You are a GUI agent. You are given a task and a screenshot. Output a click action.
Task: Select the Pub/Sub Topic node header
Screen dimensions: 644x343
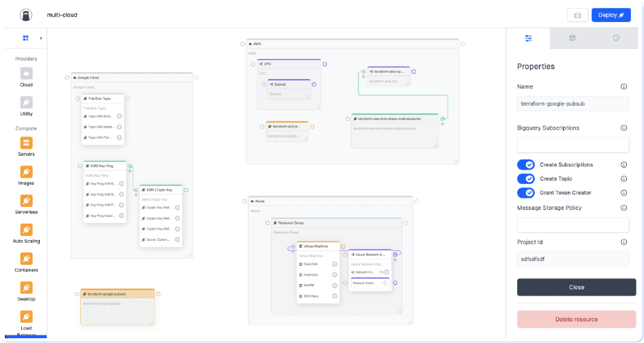click(x=103, y=99)
